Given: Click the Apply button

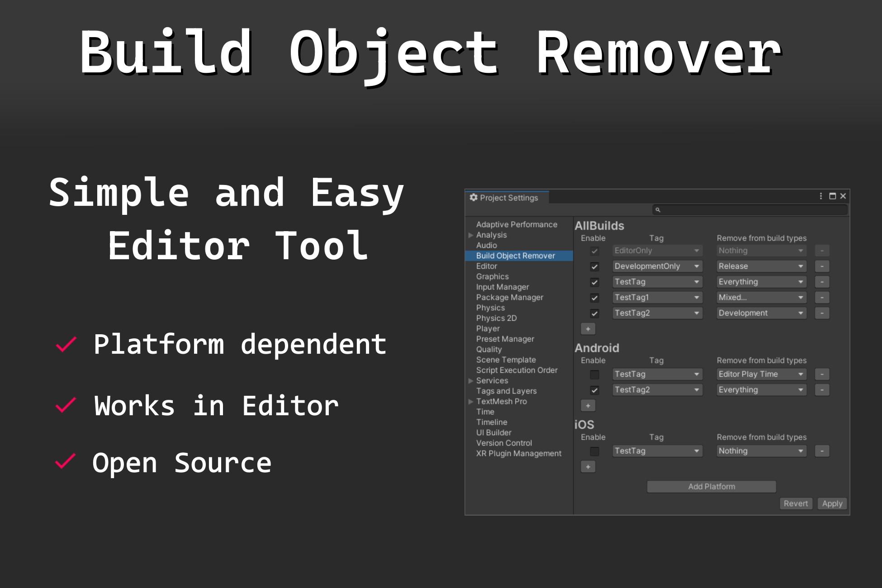Looking at the screenshot, I should [832, 504].
